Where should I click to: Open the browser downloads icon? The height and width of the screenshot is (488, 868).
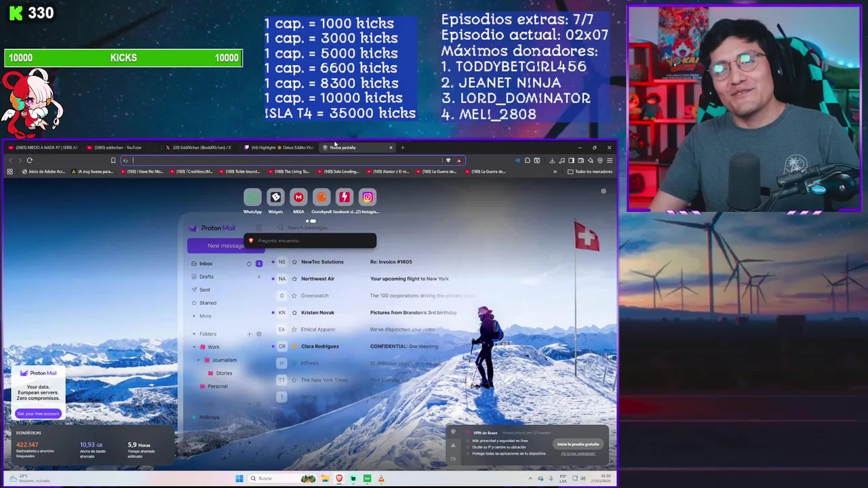coord(552,161)
